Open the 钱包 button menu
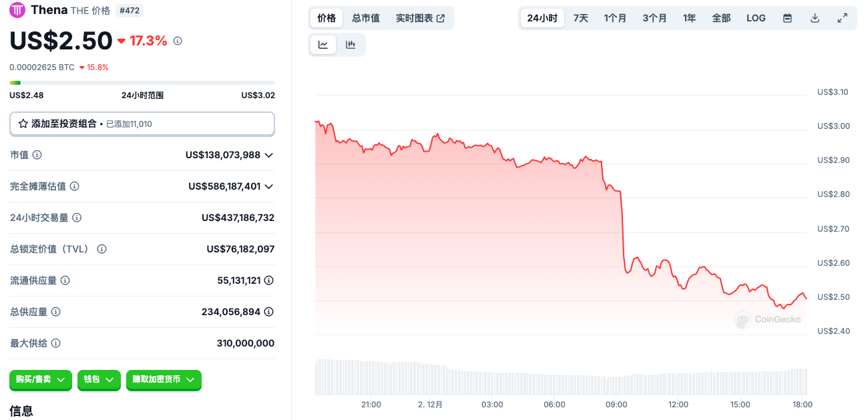This screenshot has width=868, height=420. 99,380
